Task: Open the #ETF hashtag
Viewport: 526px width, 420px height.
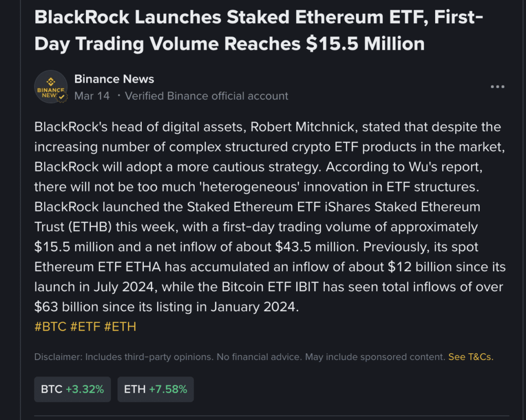Action: [x=85, y=327]
